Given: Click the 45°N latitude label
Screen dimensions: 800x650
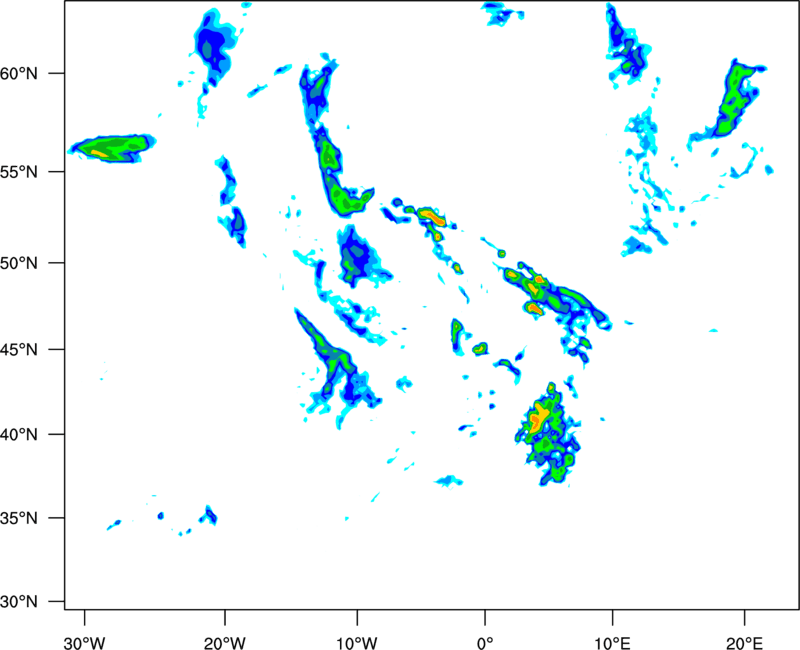Looking at the screenshot, I should (19, 350).
